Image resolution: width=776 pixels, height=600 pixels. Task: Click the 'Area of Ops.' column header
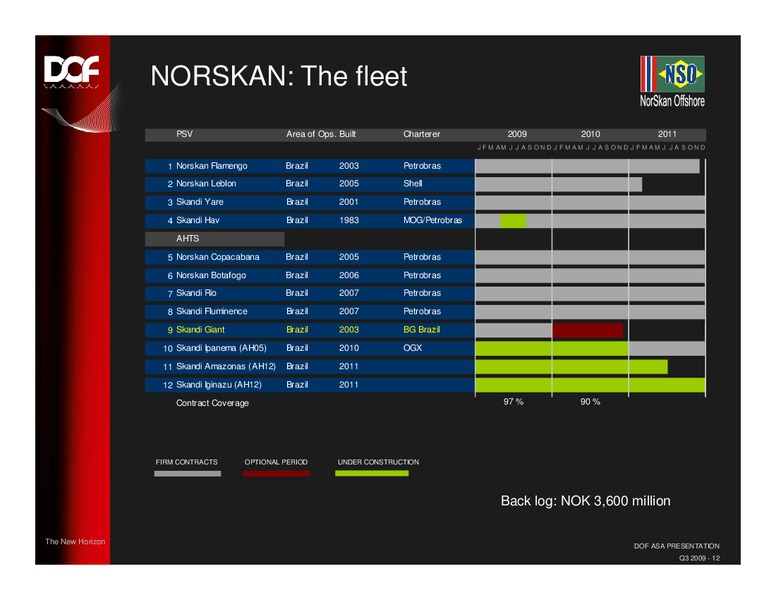point(311,134)
